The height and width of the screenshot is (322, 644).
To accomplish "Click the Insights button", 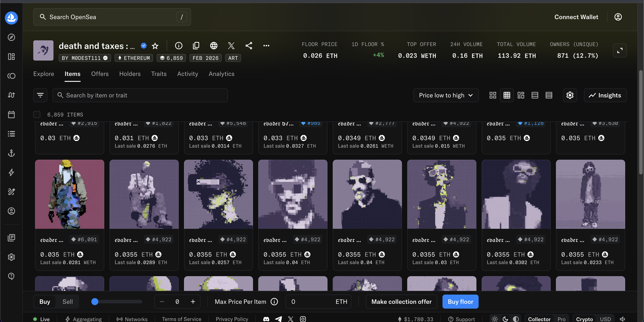I will coord(605,95).
